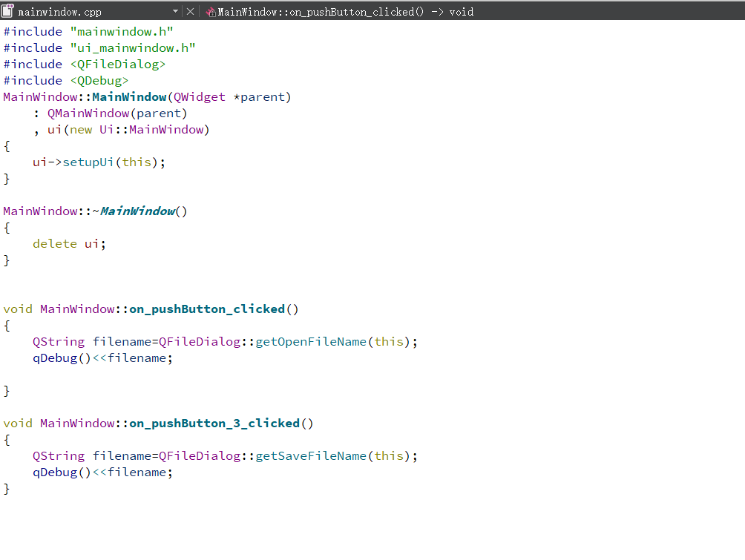Click the setupUi method call
Image resolution: width=745 pixels, height=560 pixels.
88,162
